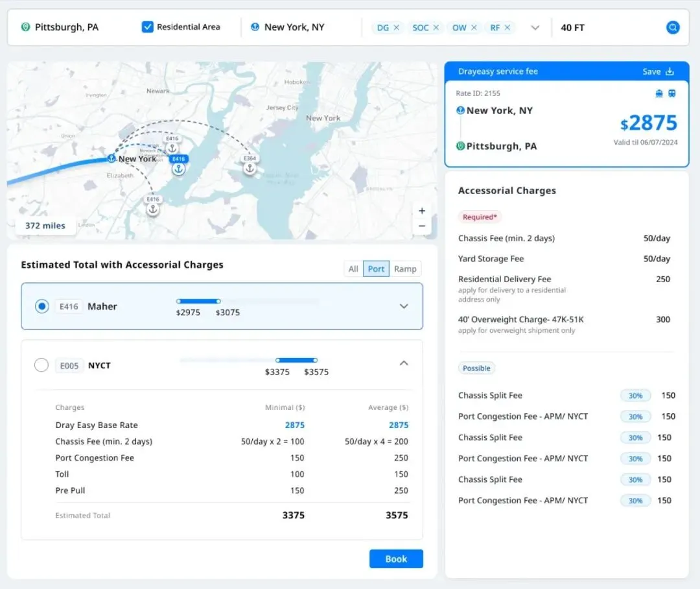The image size is (700, 589).
Task: Select the E416 Maher radio button
Action: 42,306
